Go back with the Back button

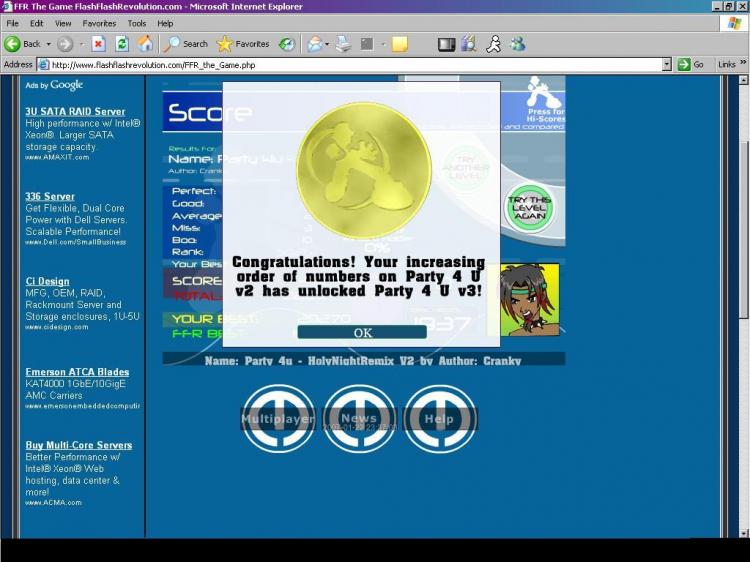pyautogui.click(x=22, y=44)
